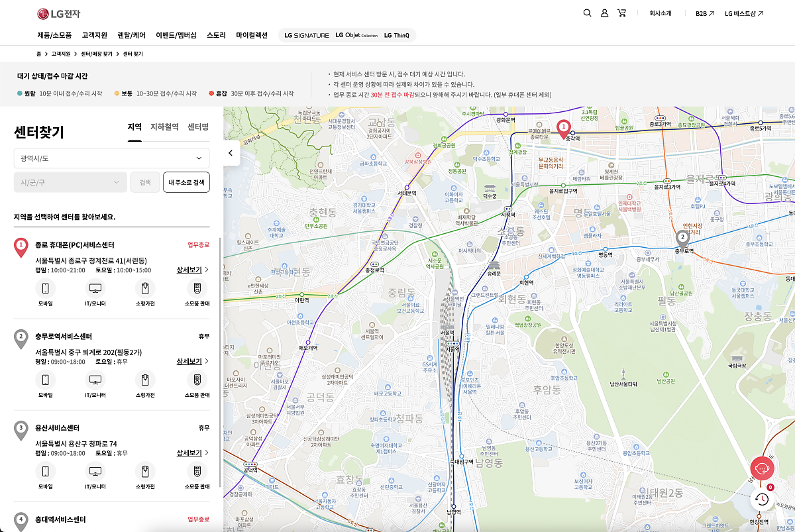Go to 고객지원 breadcrumb
795x532 pixels.
point(61,54)
